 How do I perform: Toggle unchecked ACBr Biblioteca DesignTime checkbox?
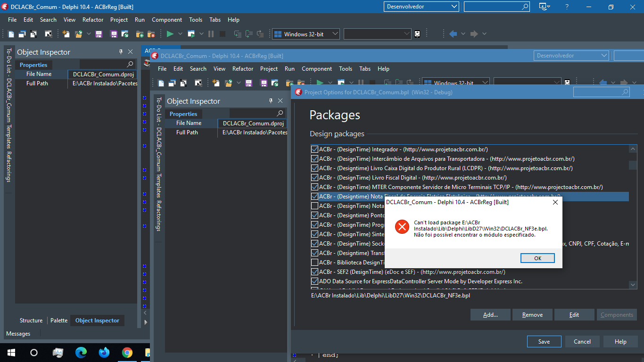(314, 263)
